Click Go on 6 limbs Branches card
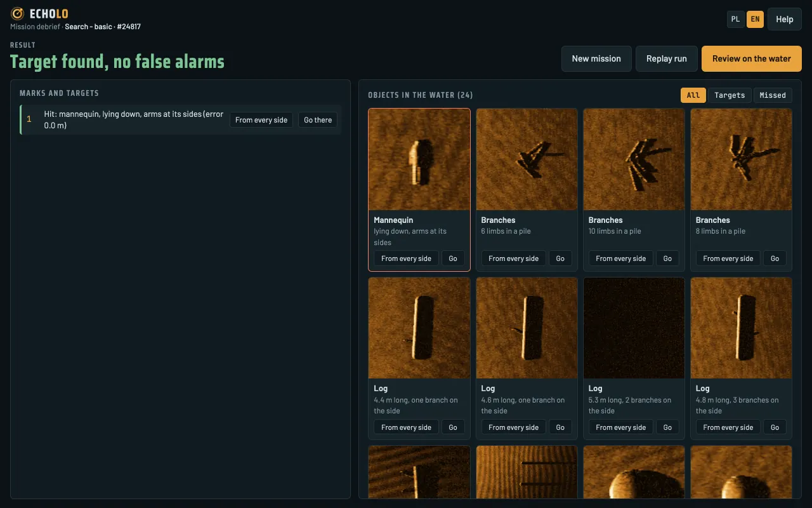Image resolution: width=812 pixels, height=508 pixels. tap(560, 258)
